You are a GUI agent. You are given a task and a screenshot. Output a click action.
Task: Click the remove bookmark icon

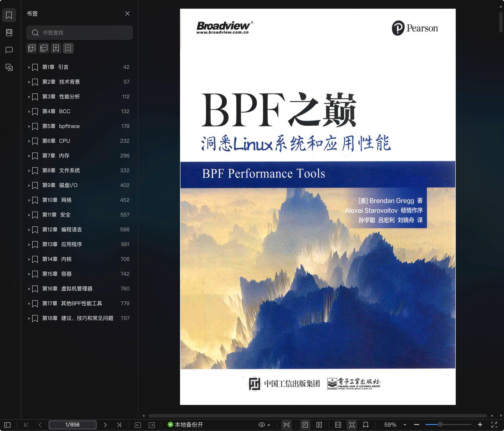68,48
